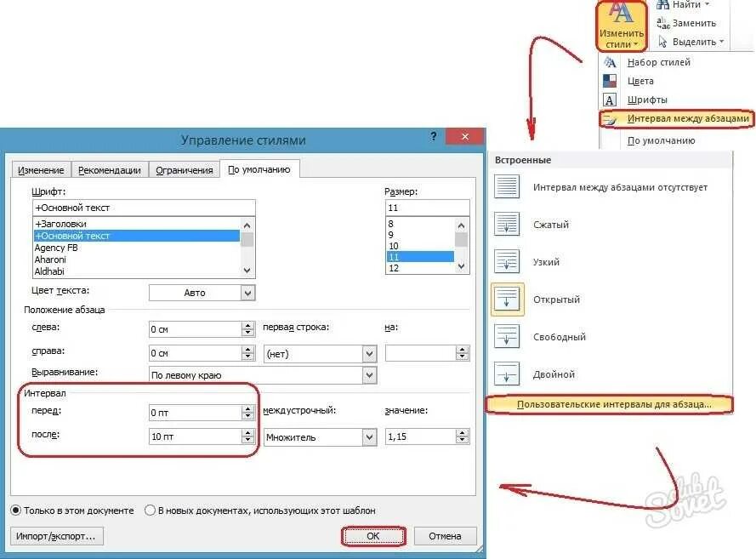
Task: Switch to the По умолчанию tab
Action: [259, 169]
